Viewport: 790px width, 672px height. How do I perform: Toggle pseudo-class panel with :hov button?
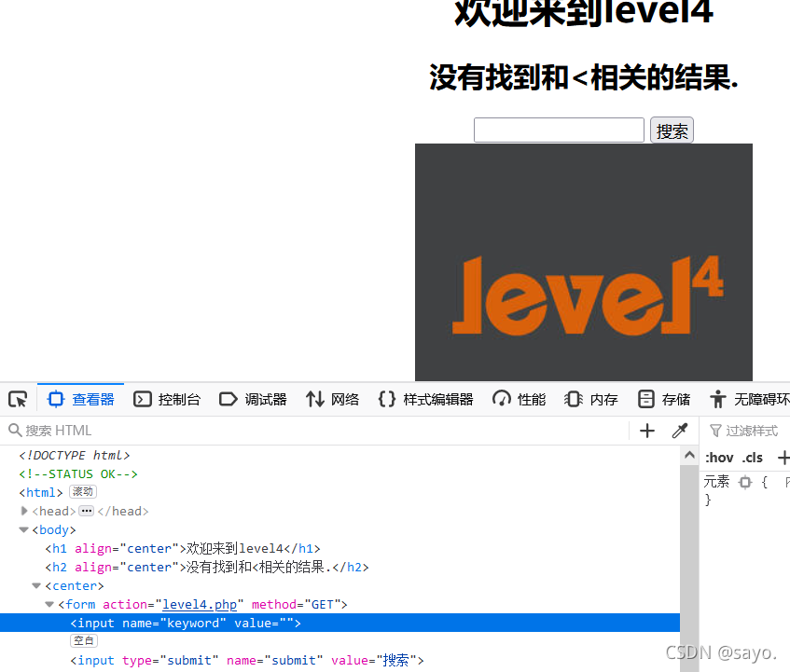pos(717,457)
